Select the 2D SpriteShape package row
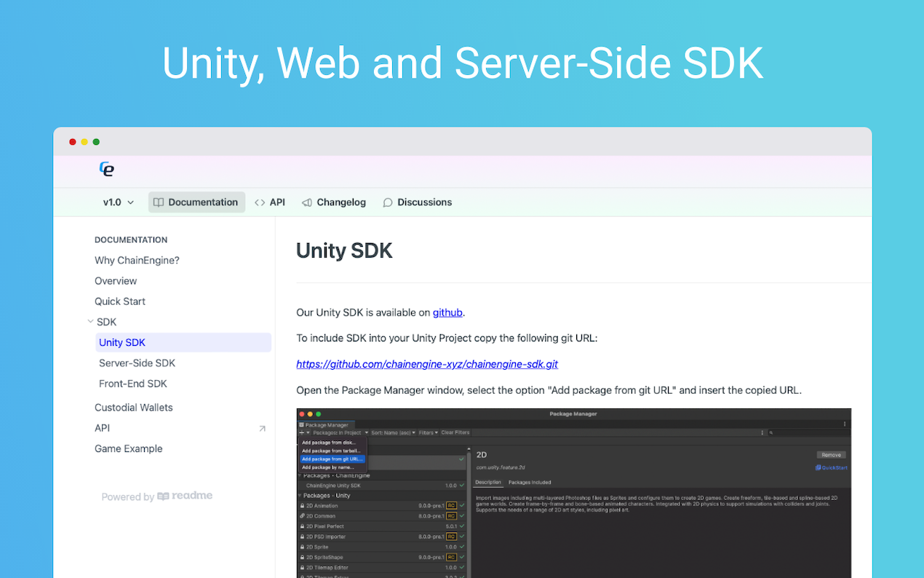Screen dimensions: 924x578 pyautogui.click(x=382, y=557)
